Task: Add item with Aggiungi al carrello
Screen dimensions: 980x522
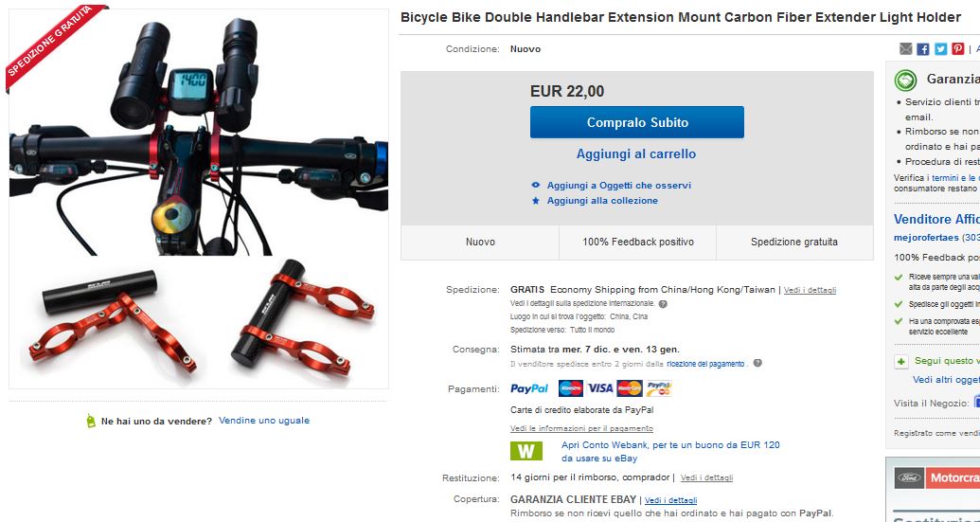Action: [636, 153]
